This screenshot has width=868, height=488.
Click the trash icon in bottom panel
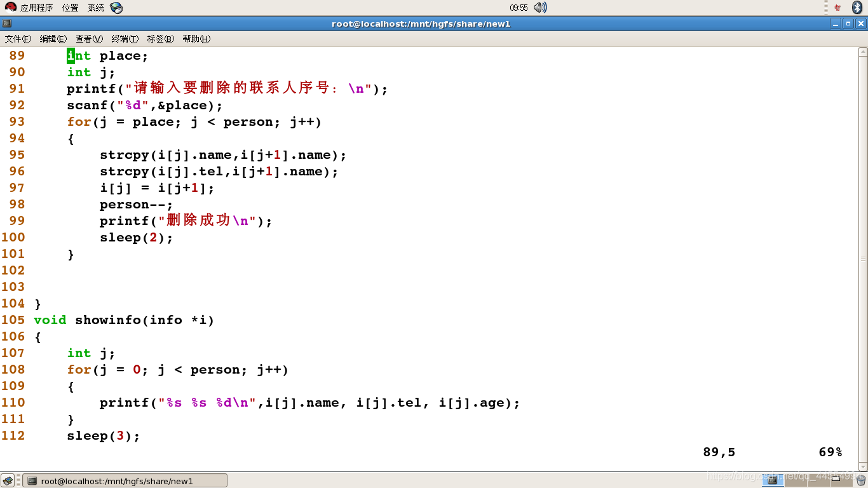click(x=860, y=480)
